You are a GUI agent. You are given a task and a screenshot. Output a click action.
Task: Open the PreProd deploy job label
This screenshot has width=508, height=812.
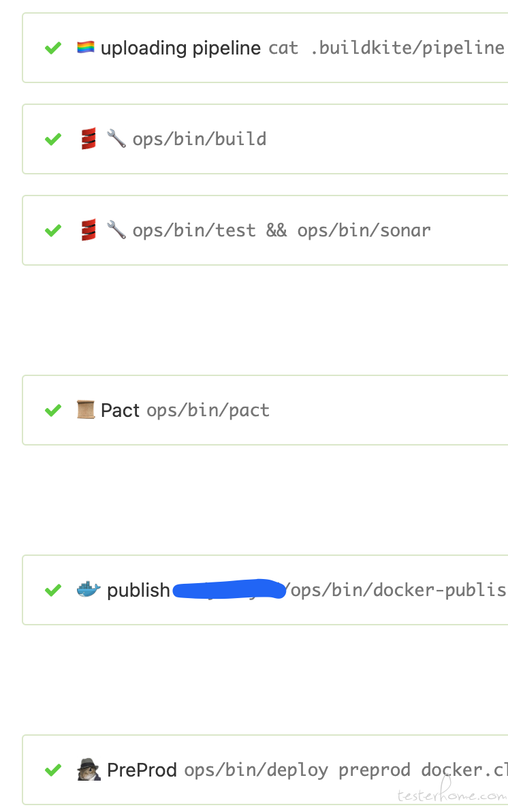(307, 770)
